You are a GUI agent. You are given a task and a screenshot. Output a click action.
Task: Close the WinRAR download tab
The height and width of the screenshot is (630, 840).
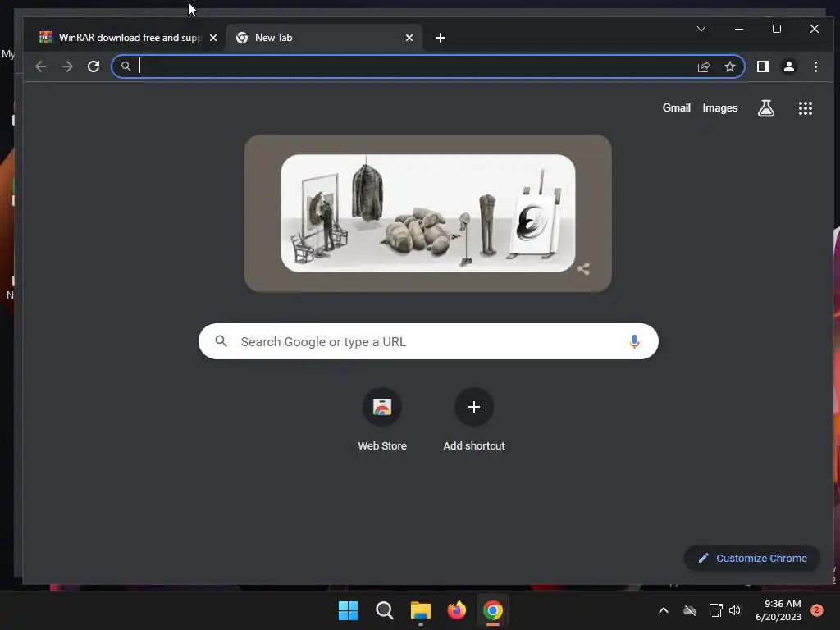click(213, 38)
